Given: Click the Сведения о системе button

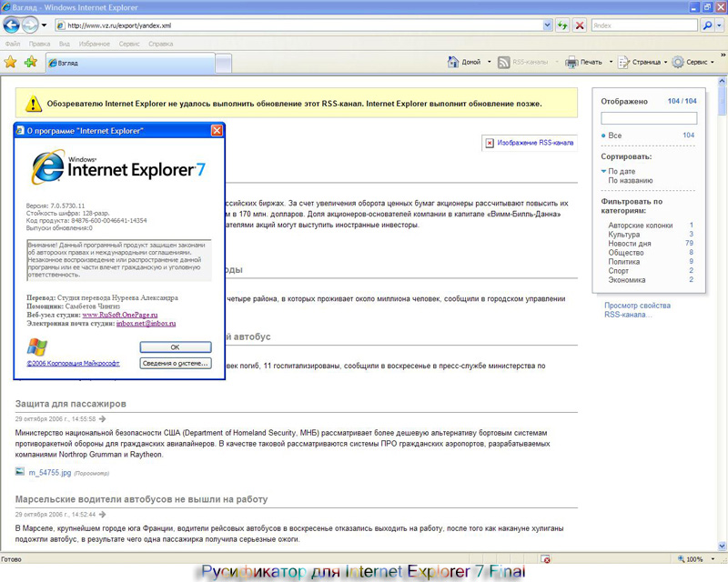Looking at the screenshot, I should point(176,364).
